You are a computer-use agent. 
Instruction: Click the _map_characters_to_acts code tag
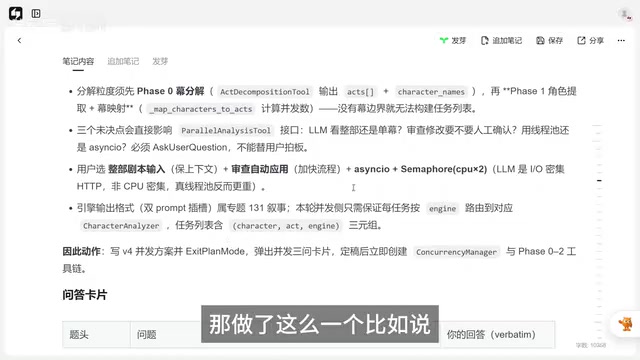(200, 109)
